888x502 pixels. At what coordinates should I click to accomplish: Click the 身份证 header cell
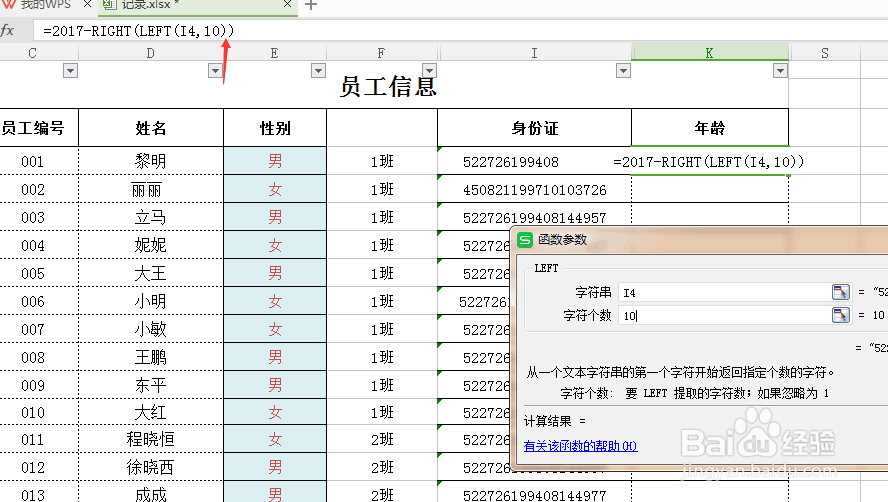pos(534,128)
